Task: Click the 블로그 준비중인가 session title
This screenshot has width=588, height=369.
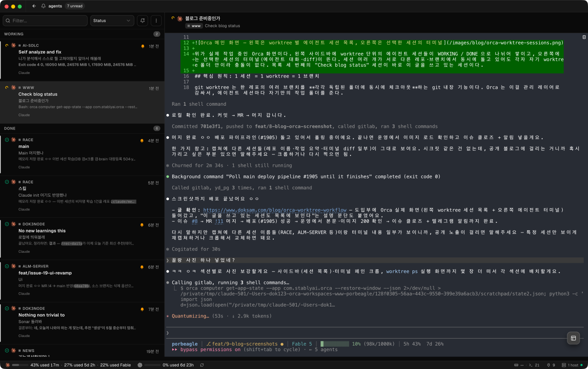Action: pyautogui.click(x=203, y=18)
